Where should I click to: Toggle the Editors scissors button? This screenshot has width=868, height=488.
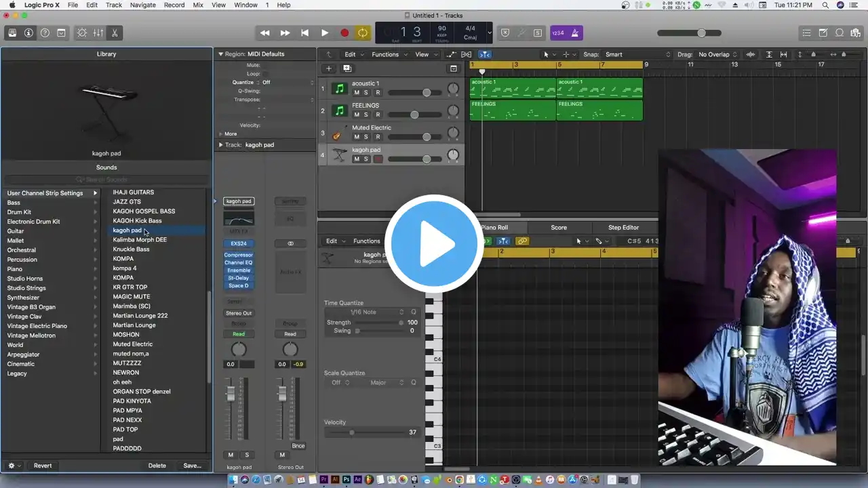click(x=115, y=33)
